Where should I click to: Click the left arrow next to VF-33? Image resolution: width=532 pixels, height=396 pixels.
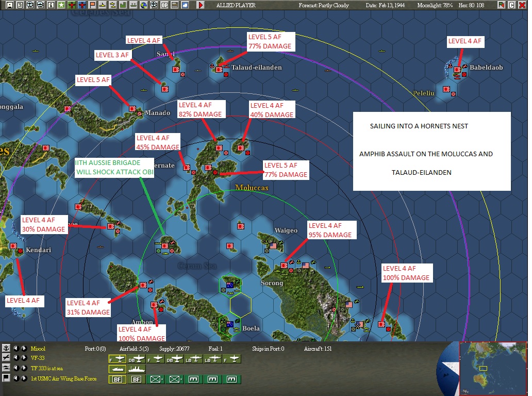click(16, 358)
